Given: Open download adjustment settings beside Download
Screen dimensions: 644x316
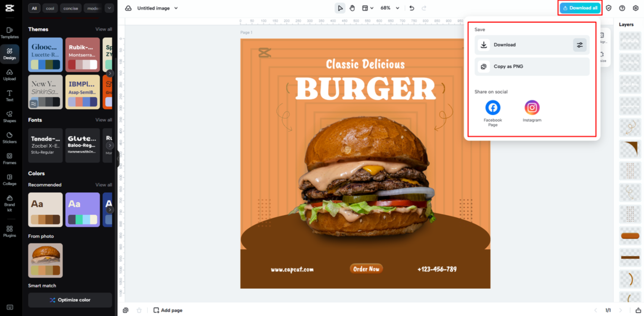Looking at the screenshot, I should pos(580,45).
